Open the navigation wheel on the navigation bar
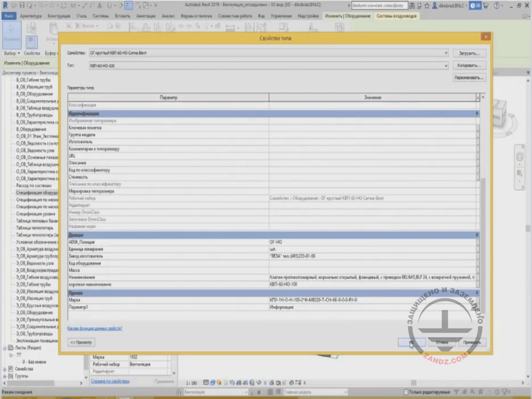 (519, 157)
